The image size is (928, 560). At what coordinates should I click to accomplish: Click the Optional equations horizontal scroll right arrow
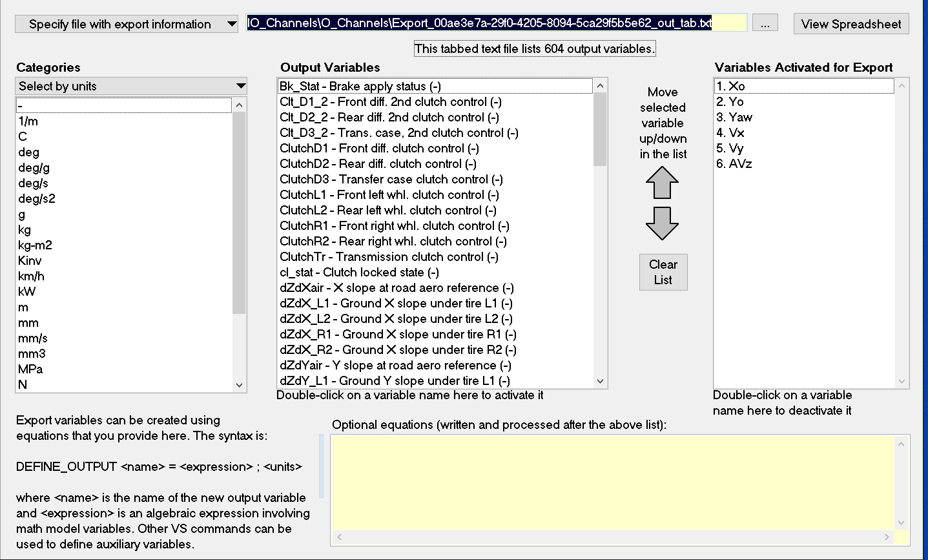point(887,537)
